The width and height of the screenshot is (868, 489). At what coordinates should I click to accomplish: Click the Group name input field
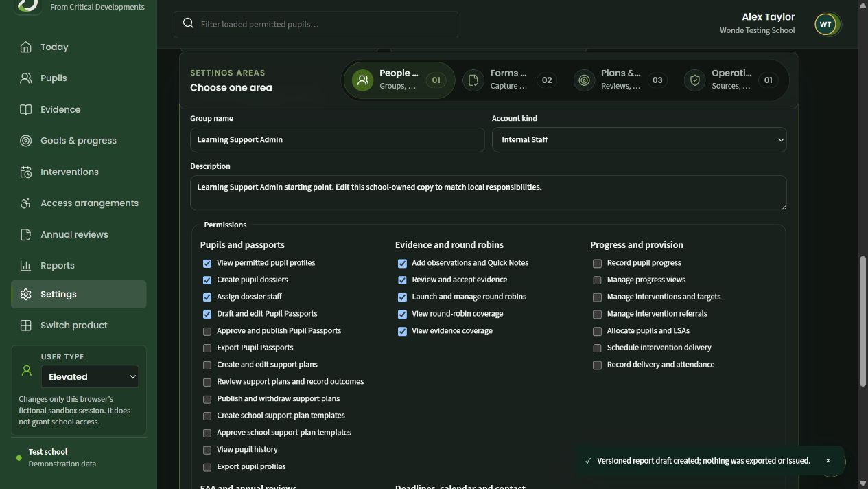[337, 140]
